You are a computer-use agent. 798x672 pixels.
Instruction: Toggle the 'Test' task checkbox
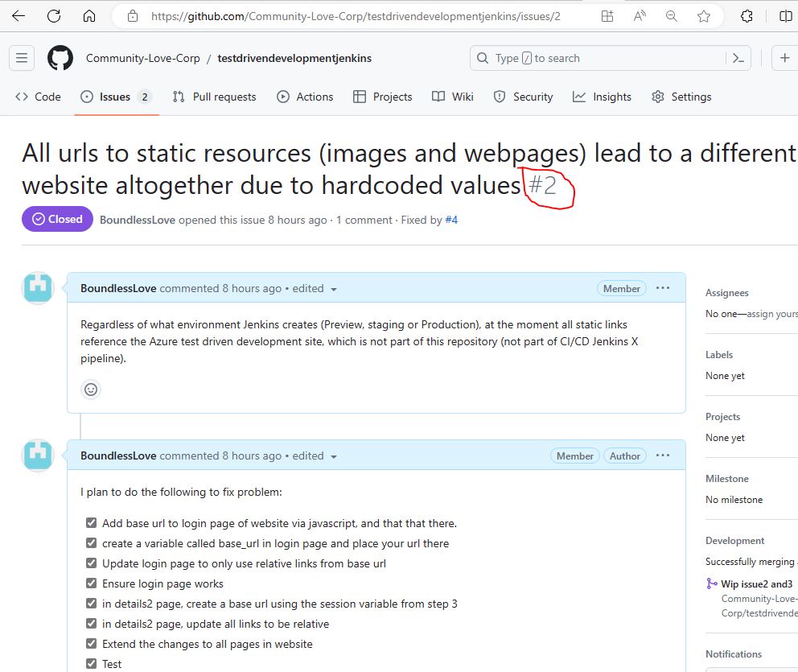91,664
